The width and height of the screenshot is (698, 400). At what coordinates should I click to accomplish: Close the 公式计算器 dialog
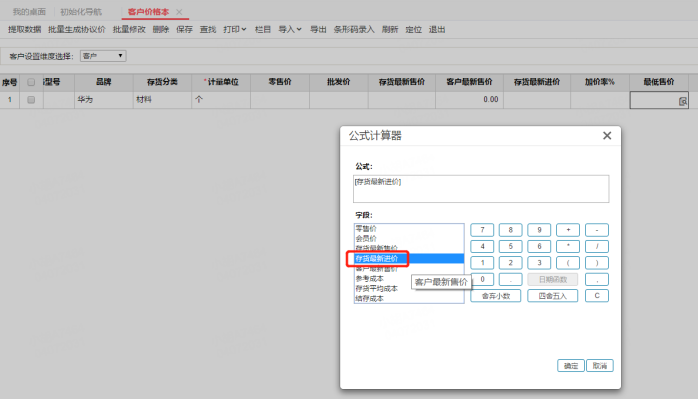pyautogui.click(x=607, y=136)
